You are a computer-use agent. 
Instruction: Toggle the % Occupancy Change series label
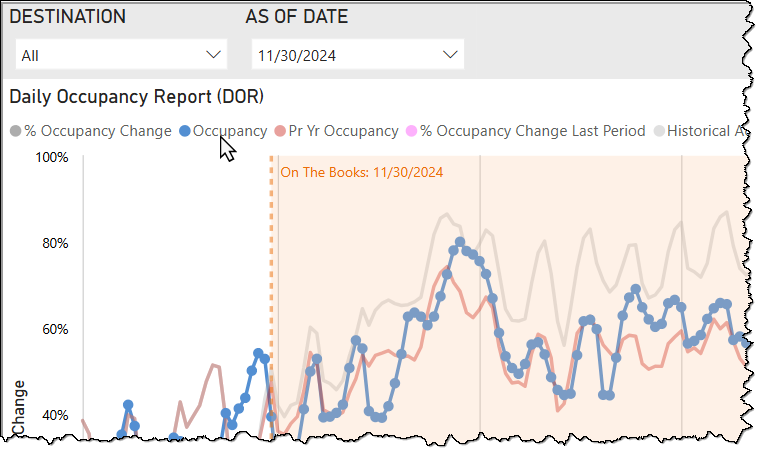click(98, 131)
